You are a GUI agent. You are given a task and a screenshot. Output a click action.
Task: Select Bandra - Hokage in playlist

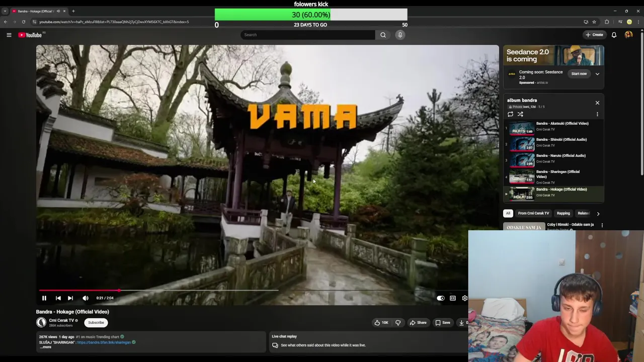[553, 193]
